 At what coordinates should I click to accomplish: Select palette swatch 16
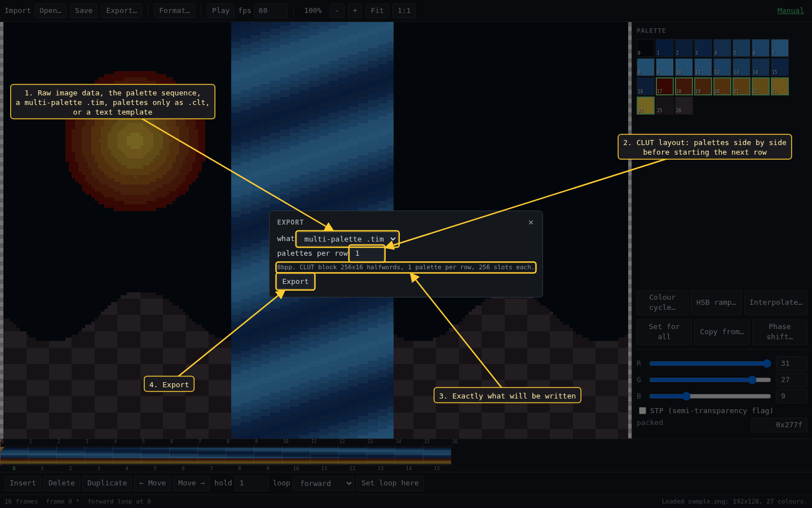click(646, 86)
